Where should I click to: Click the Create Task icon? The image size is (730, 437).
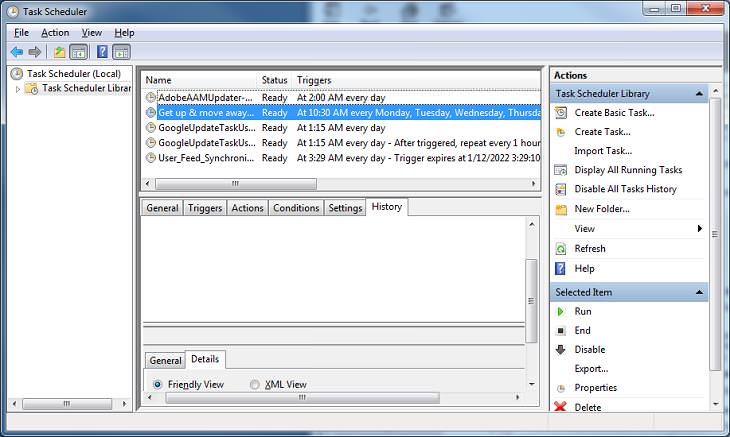click(561, 132)
